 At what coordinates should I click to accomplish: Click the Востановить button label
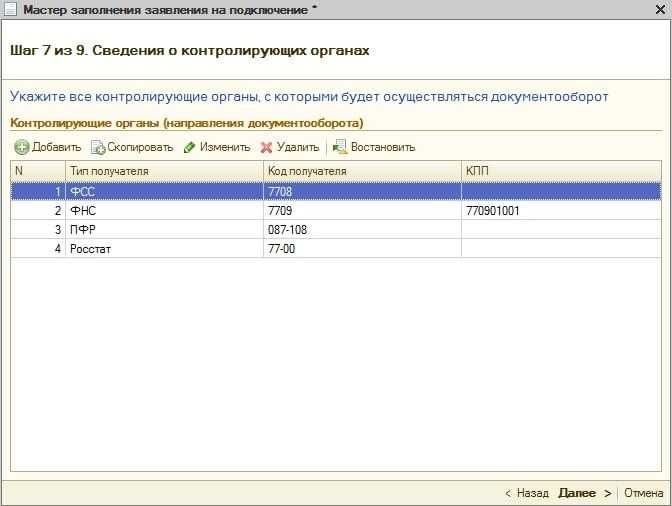pos(383,147)
